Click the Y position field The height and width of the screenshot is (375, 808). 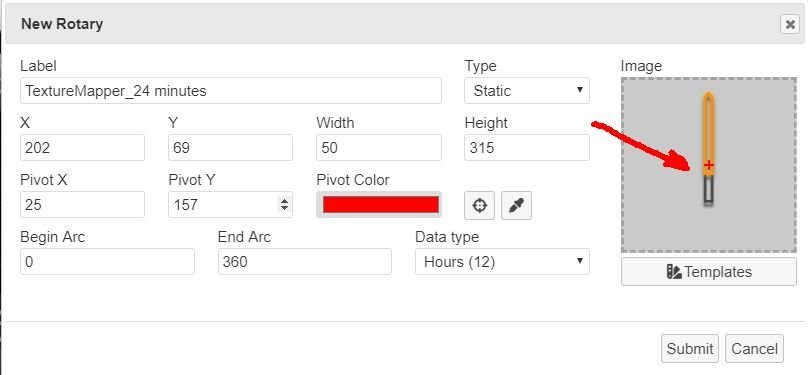click(x=230, y=148)
